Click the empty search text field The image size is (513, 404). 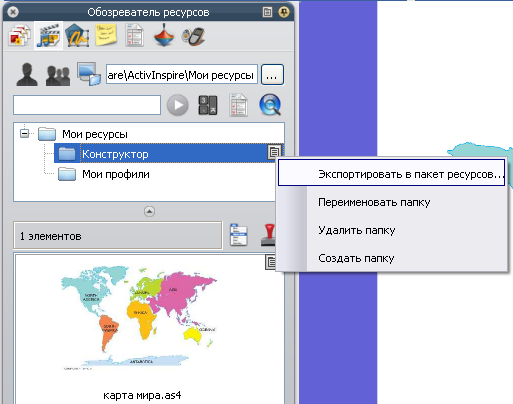click(x=87, y=105)
